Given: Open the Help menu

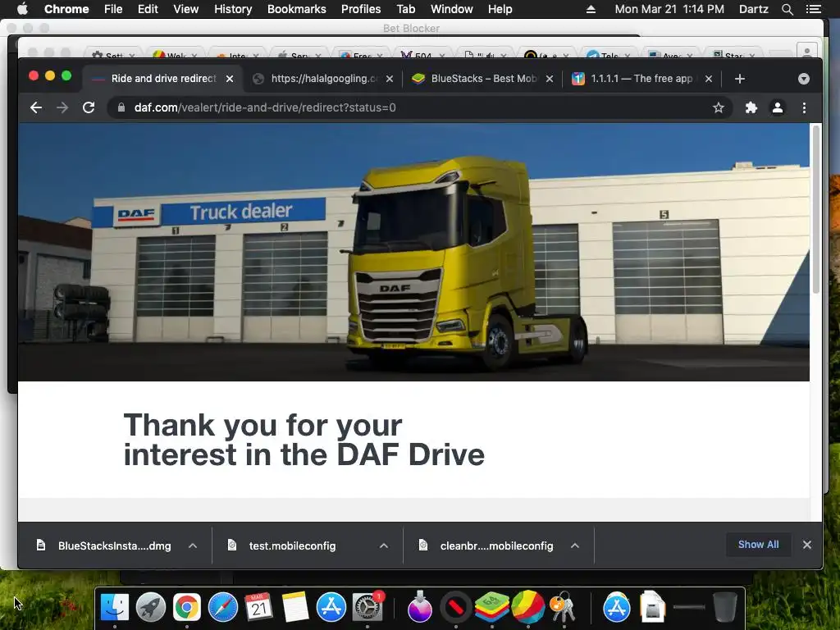Looking at the screenshot, I should point(500,9).
